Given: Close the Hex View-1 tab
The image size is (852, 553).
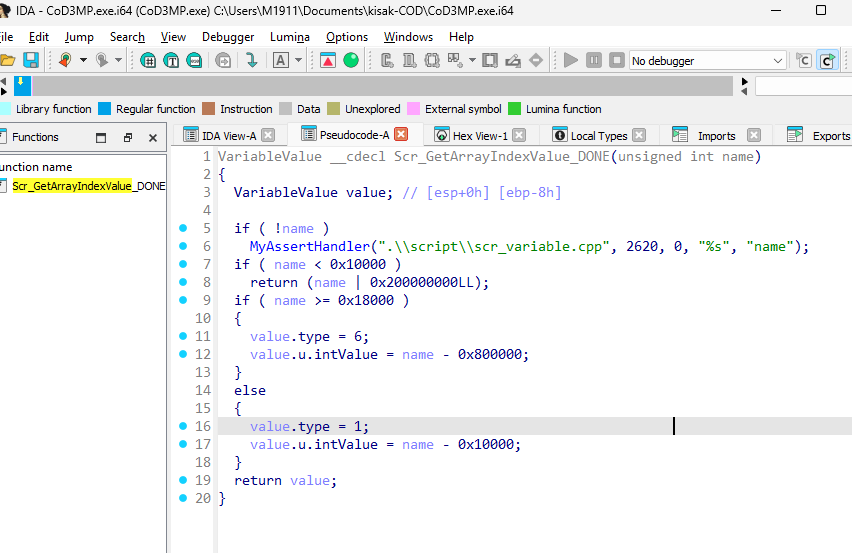Looking at the screenshot, I should [519, 135].
